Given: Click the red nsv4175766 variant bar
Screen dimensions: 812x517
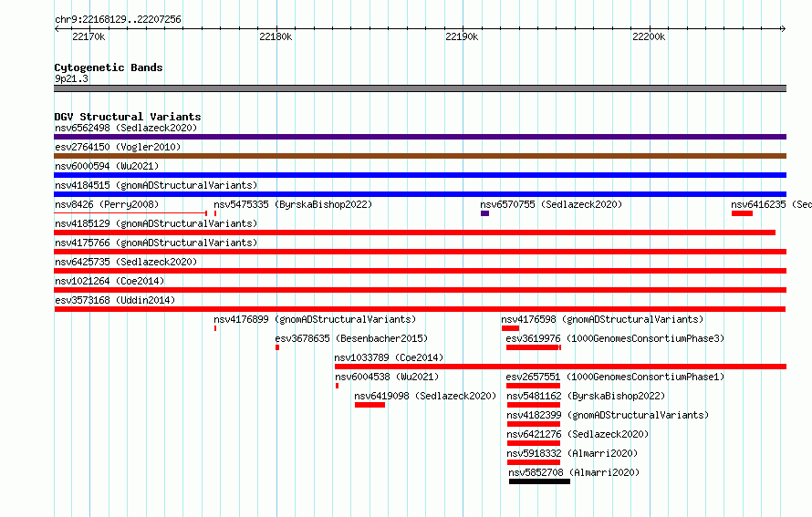Looking at the screenshot, I should pyautogui.click(x=420, y=252).
